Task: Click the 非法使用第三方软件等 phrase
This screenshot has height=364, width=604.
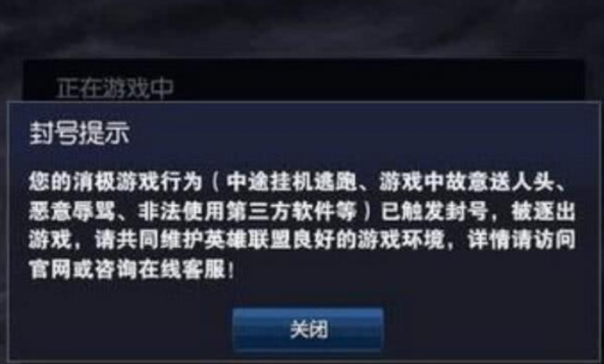Action: click(x=247, y=211)
